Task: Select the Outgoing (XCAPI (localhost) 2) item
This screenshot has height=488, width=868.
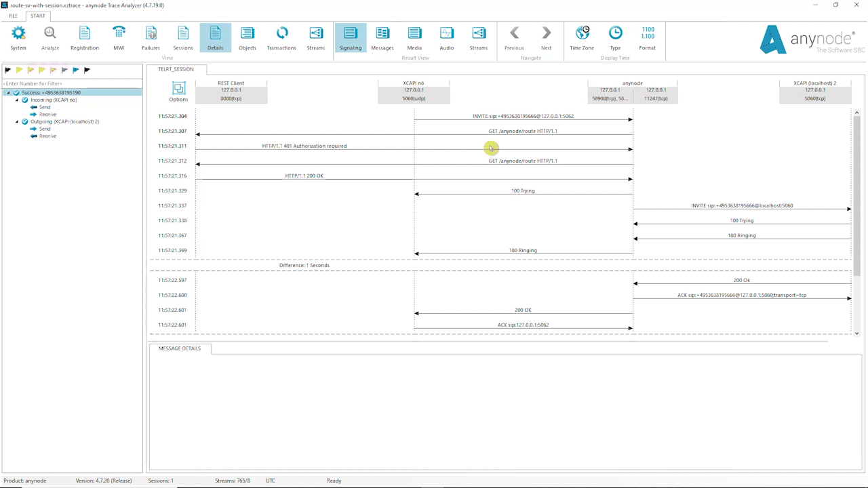Action: 65,122
